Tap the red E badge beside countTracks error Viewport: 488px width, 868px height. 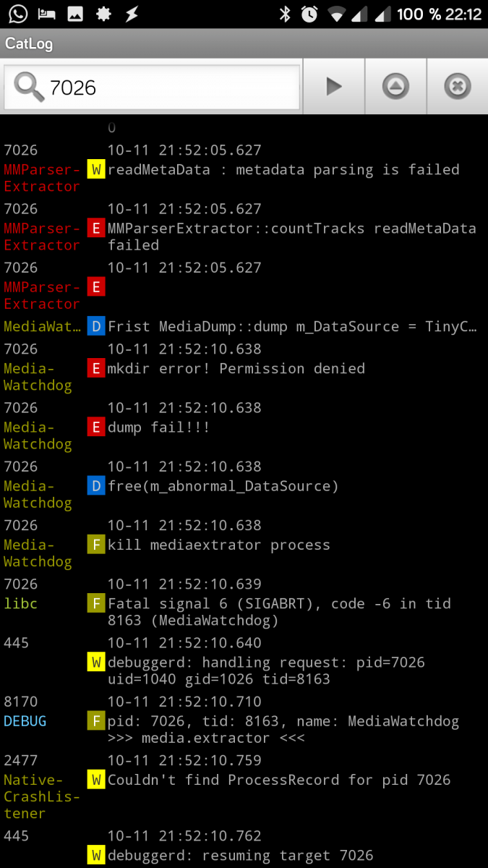click(x=96, y=229)
